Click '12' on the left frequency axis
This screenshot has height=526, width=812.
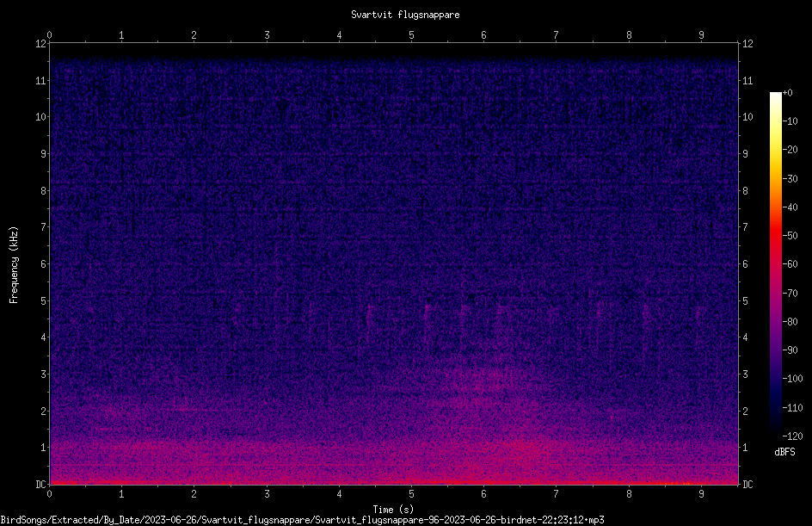40,44
